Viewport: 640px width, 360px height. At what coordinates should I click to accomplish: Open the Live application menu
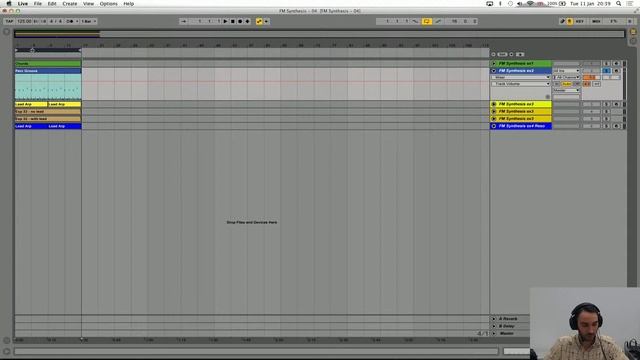pos(23,4)
